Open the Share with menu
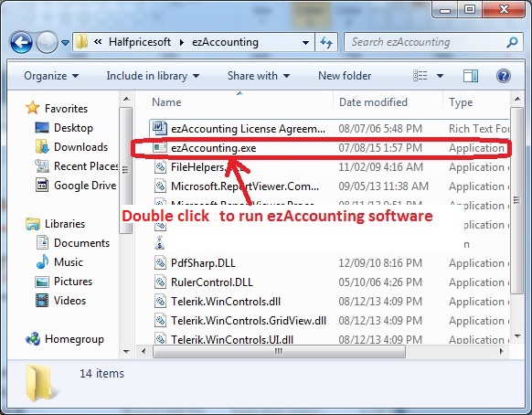Image resolution: width=532 pixels, height=415 pixels. point(259,76)
